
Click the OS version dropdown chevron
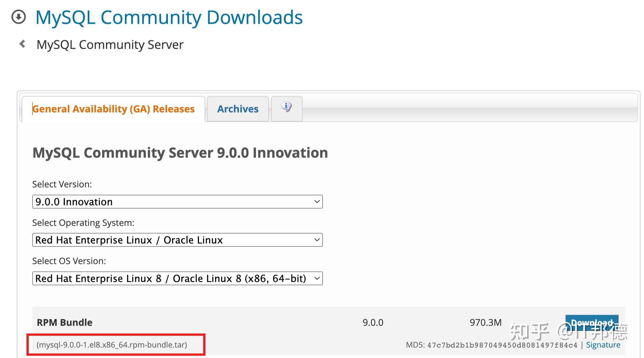point(317,278)
